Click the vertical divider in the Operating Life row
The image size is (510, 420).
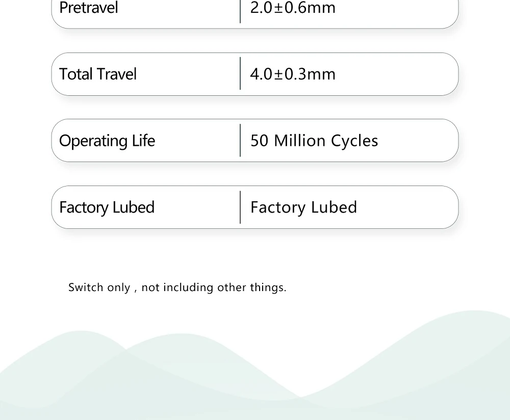pyautogui.click(x=240, y=140)
